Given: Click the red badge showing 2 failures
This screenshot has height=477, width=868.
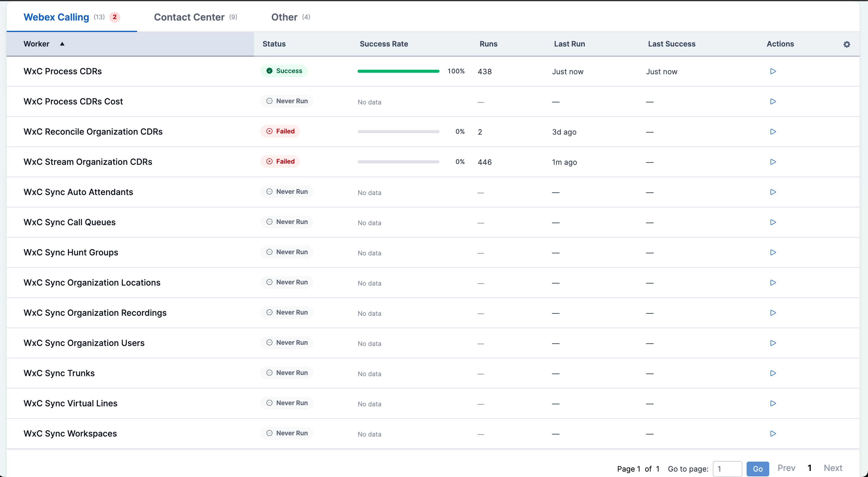Looking at the screenshot, I should [114, 17].
